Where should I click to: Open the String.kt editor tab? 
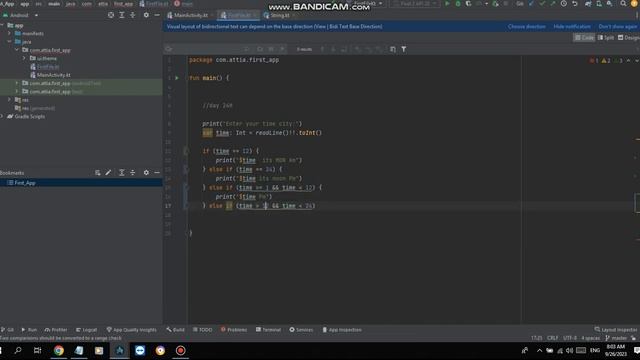click(x=279, y=15)
